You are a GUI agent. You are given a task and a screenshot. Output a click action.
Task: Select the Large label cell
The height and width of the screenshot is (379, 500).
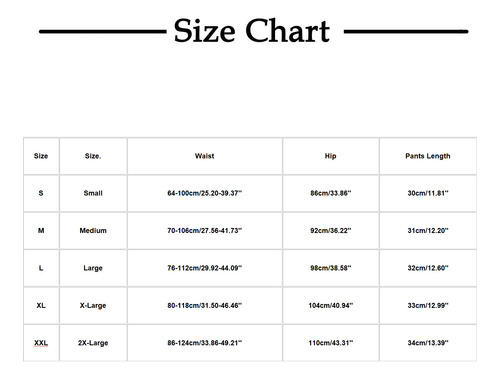93,268
